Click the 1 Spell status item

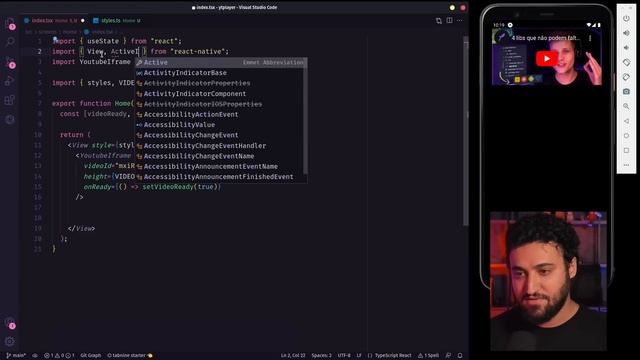(428, 356)
